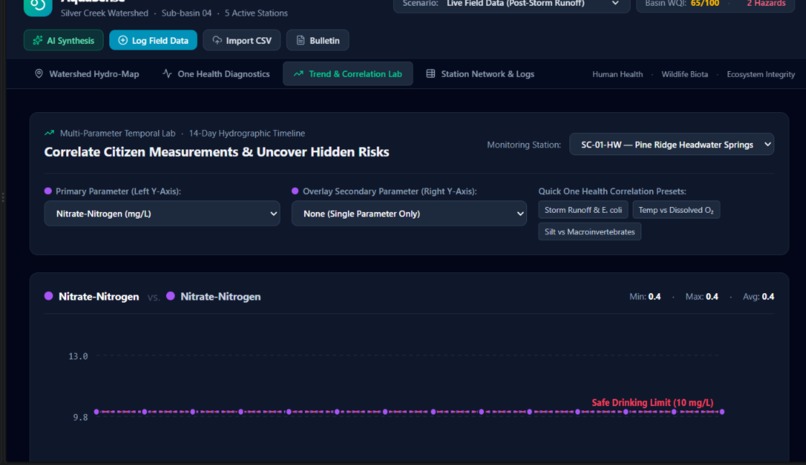Click the plus-circle icon on Log Field Data

tap(123, 40)
